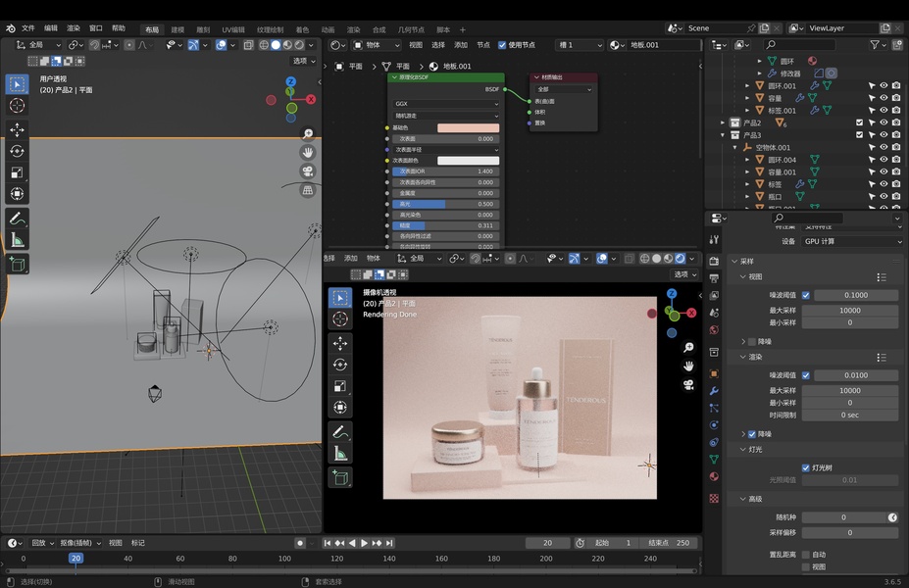Expand the 产品2 collection in outliner
Viewport: 909px width, 588px height.
tap(724, 122)
